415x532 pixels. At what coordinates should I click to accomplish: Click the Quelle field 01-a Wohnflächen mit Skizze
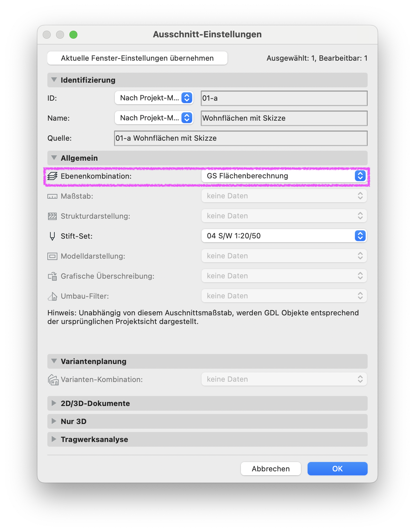point(241,138)
